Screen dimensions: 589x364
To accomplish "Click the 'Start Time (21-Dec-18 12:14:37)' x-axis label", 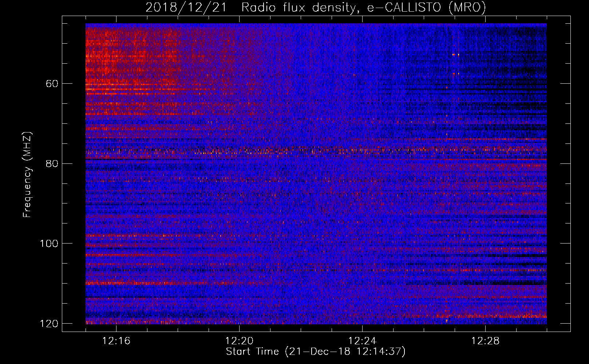I will (316, 352).
